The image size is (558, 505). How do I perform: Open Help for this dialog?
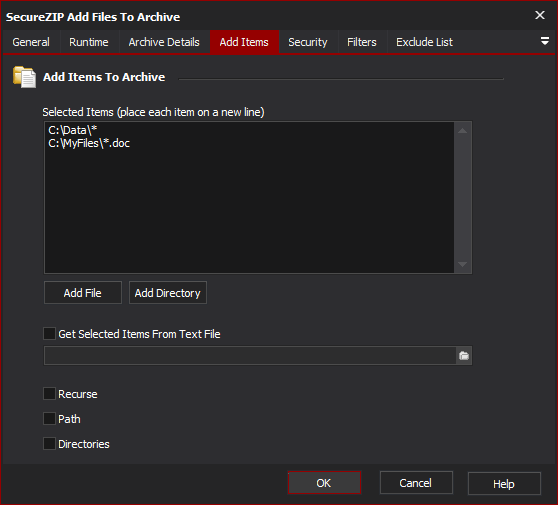(x=504, y=484)
